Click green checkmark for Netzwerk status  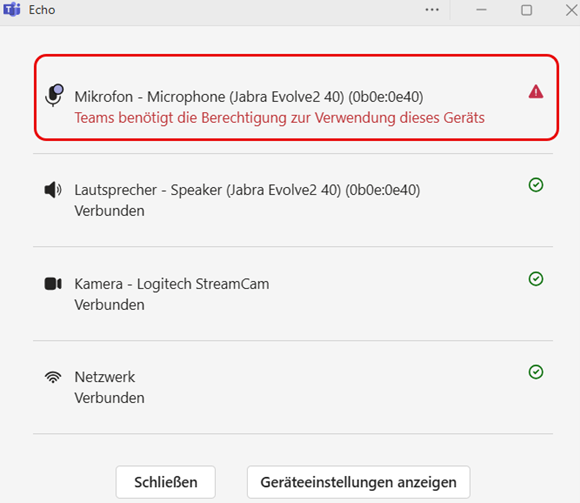tap(536, 372)
